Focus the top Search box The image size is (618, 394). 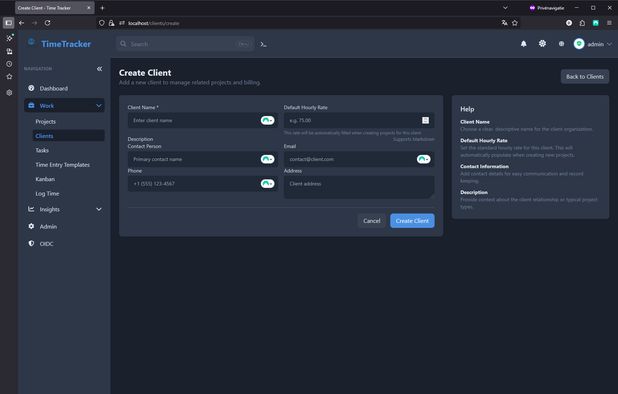click(x=185, y=44)
